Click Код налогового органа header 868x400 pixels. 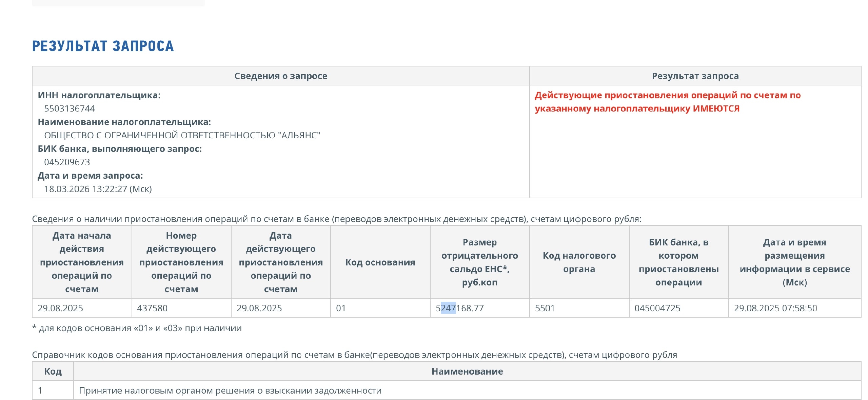579,262
